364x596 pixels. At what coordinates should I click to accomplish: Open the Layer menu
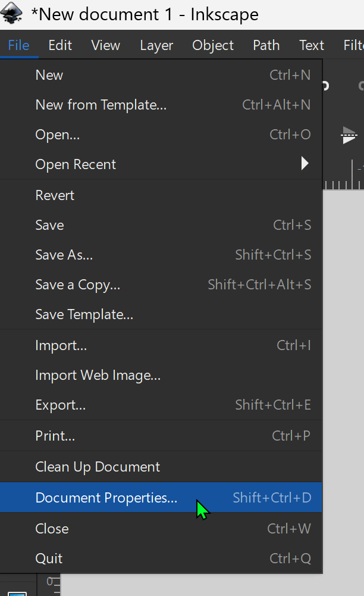point(156,45)
